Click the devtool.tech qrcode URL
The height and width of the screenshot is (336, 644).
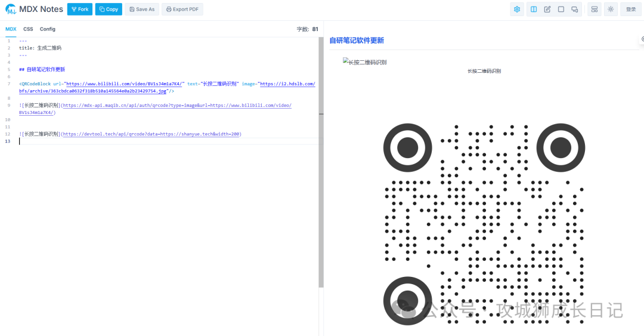click(151, 134)
